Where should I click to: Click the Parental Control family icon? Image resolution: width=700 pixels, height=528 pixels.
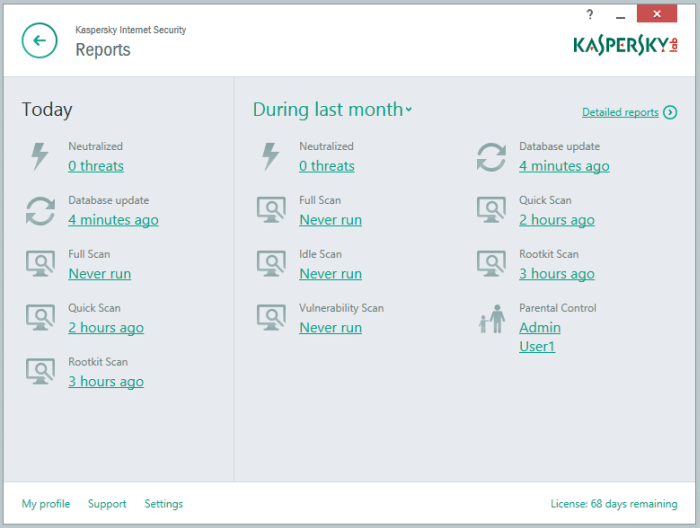pos(492,319)
